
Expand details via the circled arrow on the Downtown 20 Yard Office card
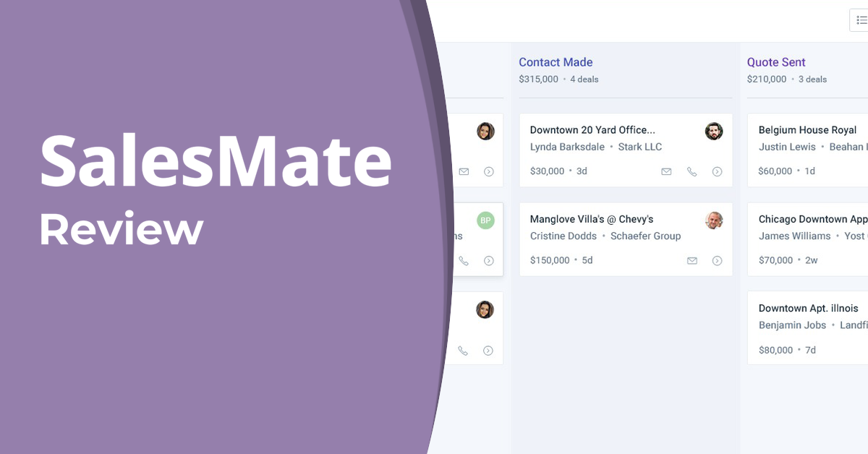pyautogui.click(x=717, y=171)
